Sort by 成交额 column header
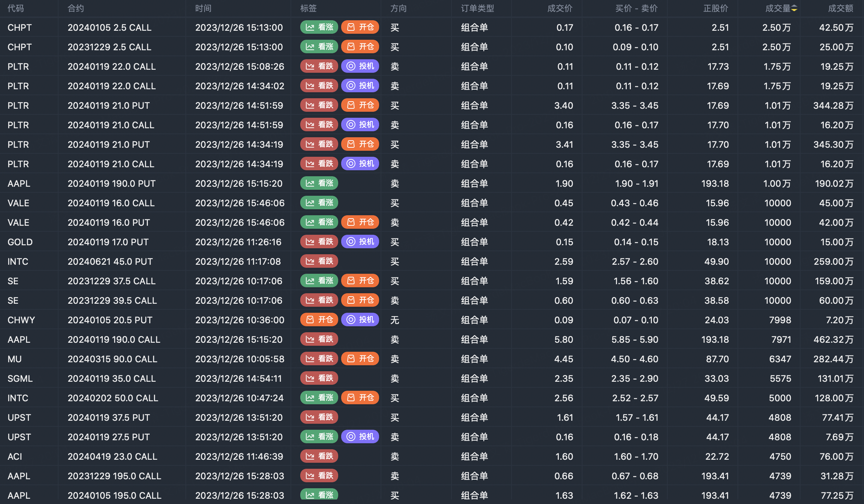The height and width of the screenshot is (504, 864). click(x=840, y=9)
